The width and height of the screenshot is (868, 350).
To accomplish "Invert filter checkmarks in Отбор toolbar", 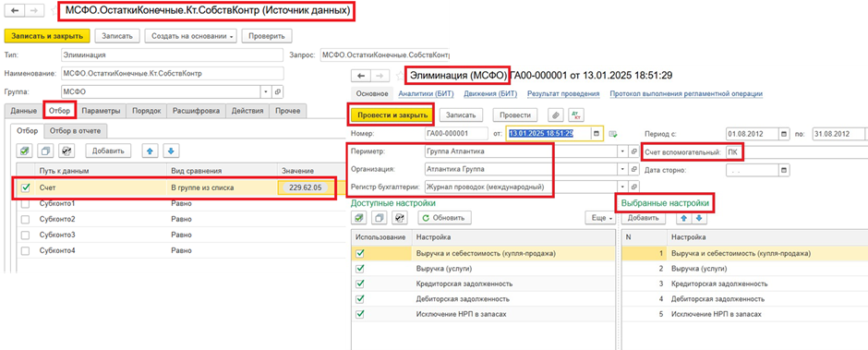I will 67,151.
